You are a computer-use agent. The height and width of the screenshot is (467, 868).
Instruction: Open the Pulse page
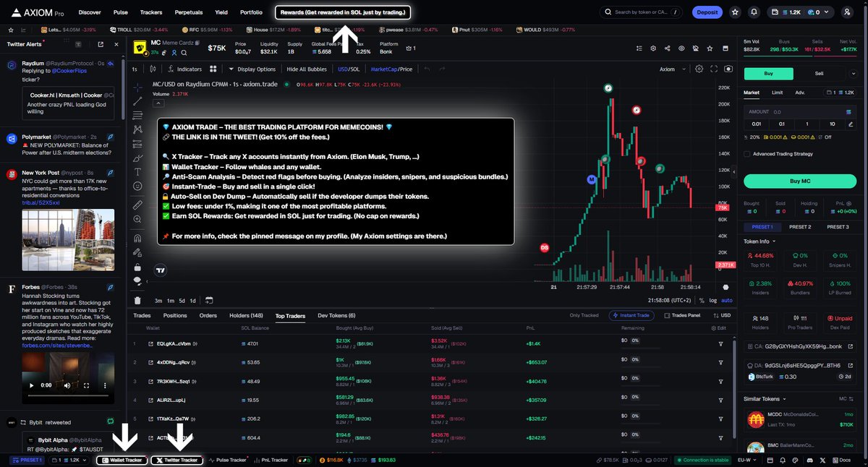[x=121, y=12]
